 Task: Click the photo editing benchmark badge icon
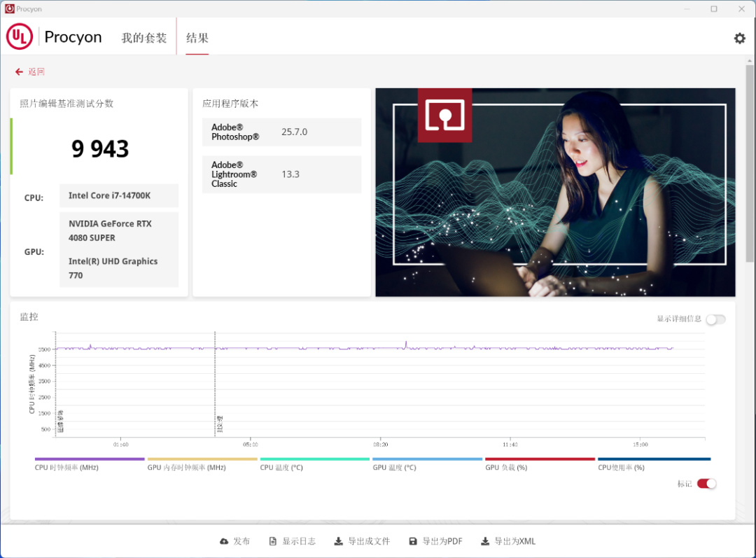click(444, 116)
